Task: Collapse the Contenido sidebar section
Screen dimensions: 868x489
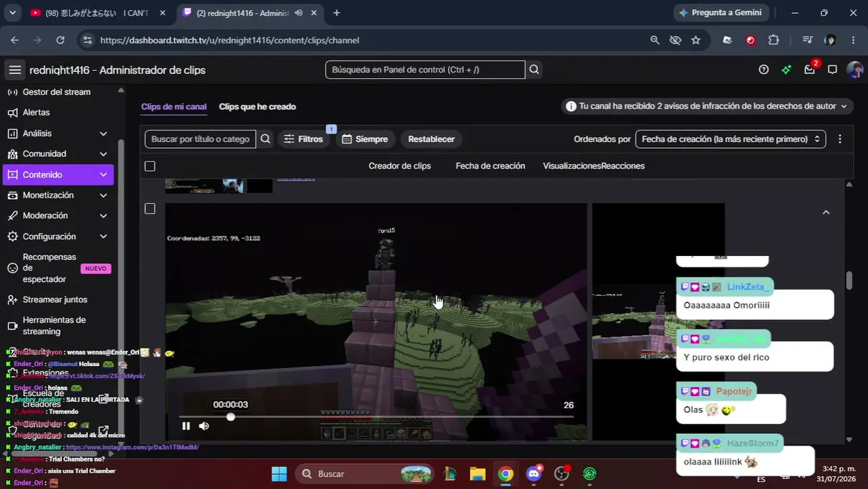Action: coord(103,175)
